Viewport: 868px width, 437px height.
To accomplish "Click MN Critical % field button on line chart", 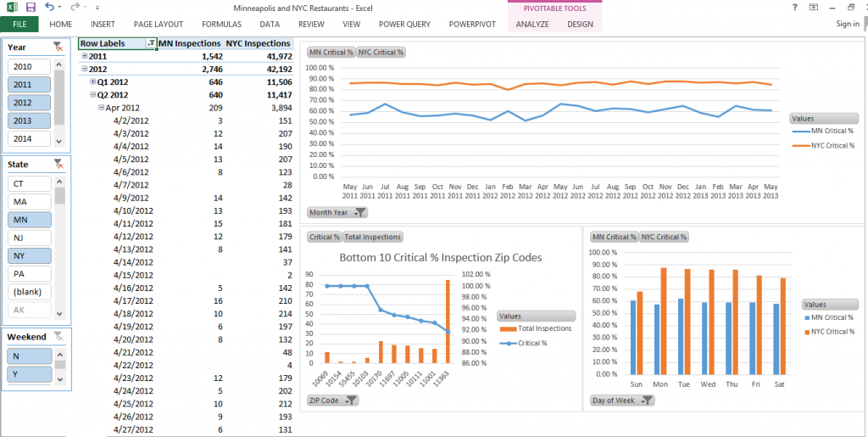I will (x=331, y=52).
